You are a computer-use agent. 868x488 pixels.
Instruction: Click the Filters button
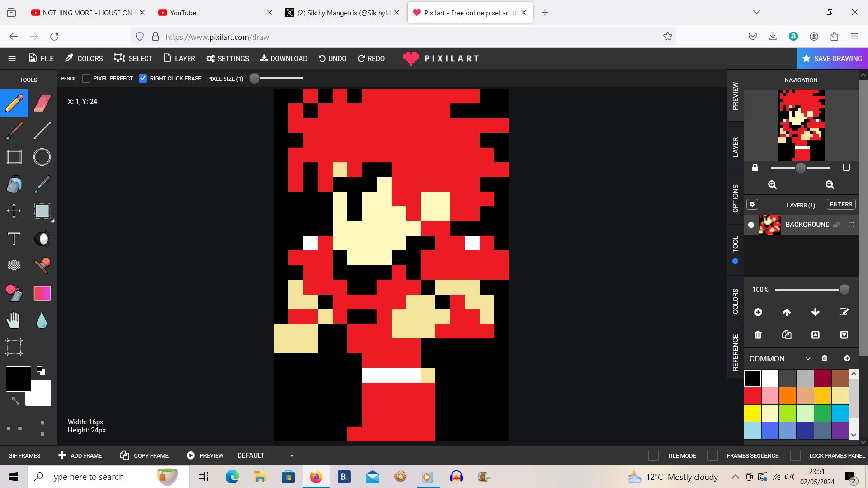pyautogui.click(x=841, y=204)
